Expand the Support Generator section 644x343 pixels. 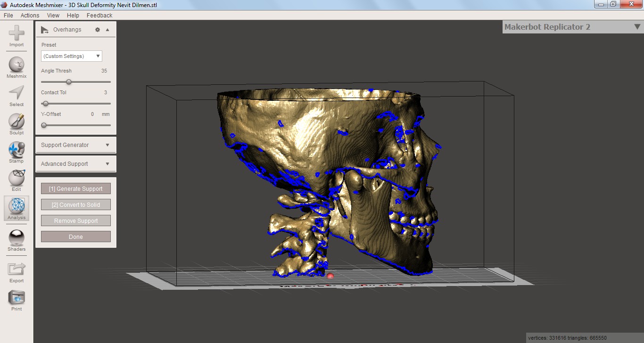75,145
